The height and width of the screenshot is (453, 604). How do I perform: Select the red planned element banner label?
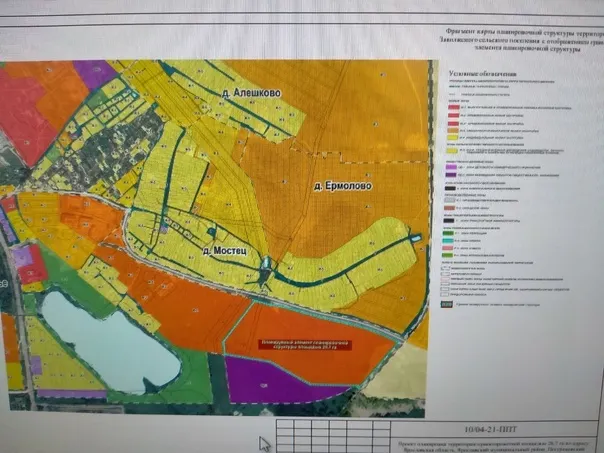(305, 344)
